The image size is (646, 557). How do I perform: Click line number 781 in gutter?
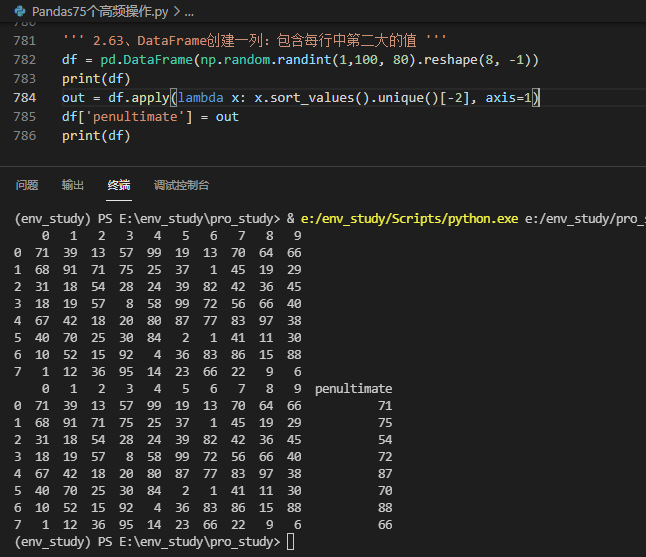click(25, 41)
